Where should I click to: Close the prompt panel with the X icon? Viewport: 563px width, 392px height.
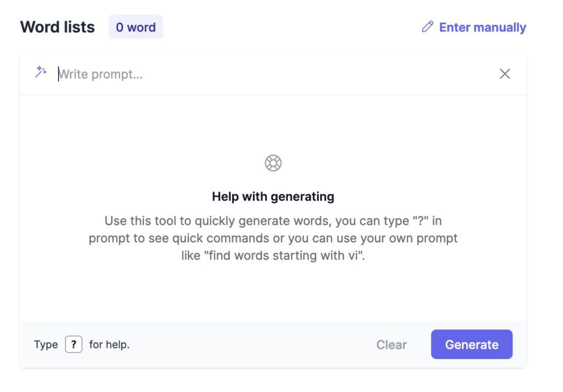(x=505, y=74)
